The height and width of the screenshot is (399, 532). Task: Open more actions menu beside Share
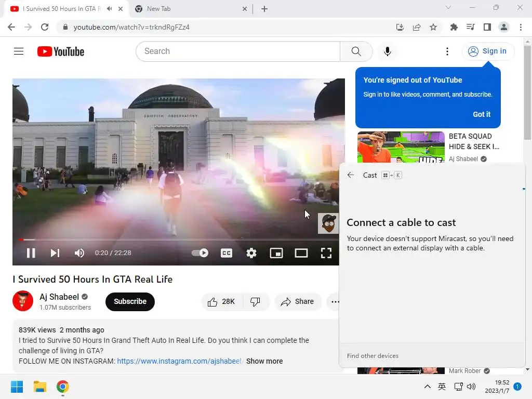coord(335,302)
